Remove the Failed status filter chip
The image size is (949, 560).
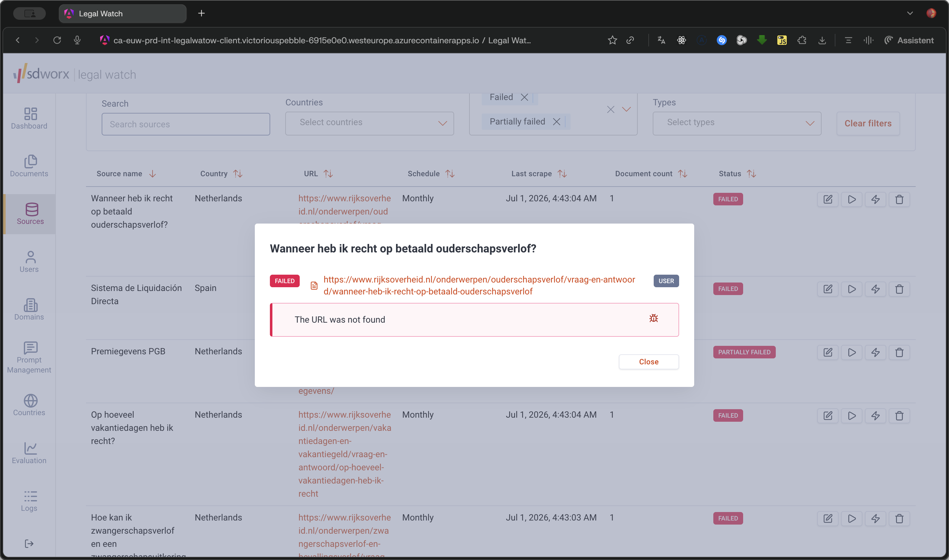(x=524, y=97)
